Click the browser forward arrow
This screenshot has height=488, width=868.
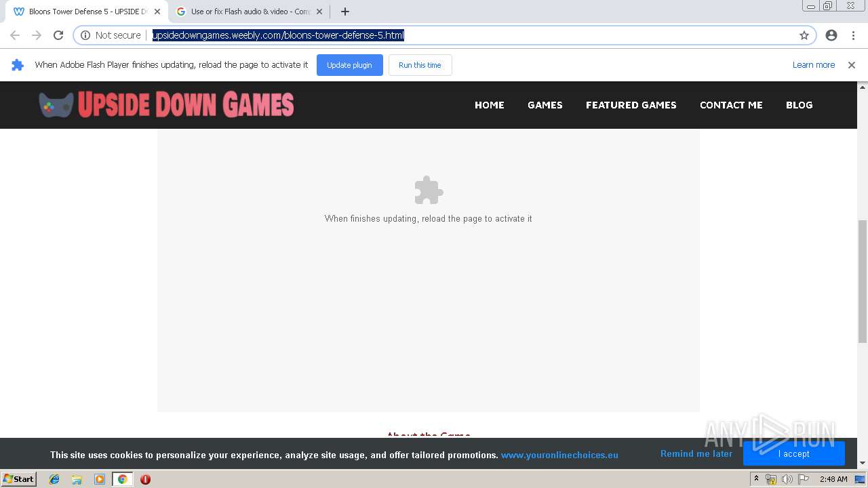tap(37, 35)
